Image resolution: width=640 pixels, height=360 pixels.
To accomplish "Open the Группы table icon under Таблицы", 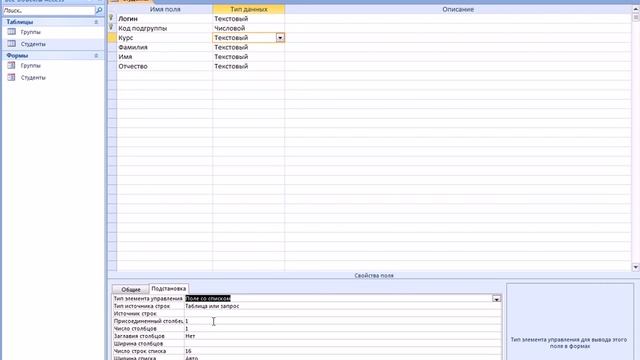I will [x=11, y=32].
